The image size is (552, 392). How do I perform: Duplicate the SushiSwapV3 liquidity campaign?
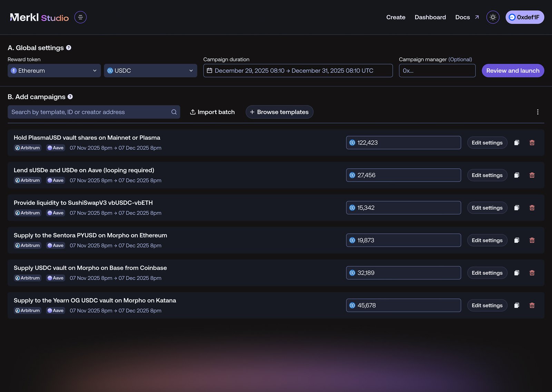click(x=516, y=208)
